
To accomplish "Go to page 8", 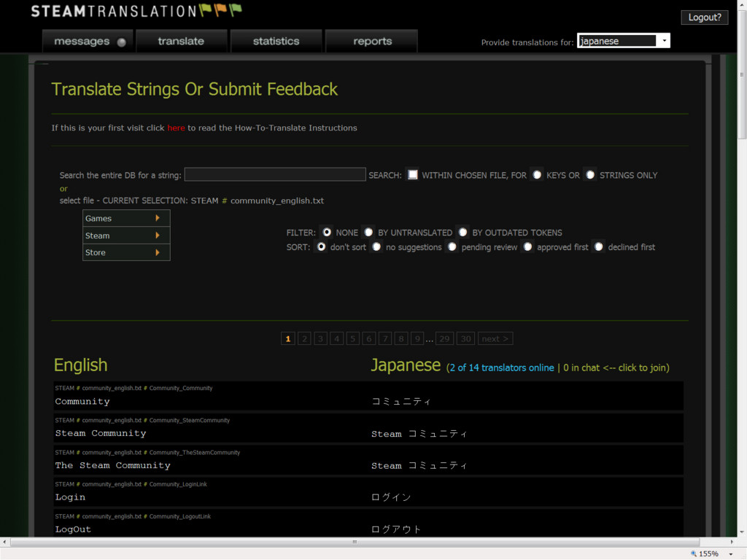I will tap(401, 338).
